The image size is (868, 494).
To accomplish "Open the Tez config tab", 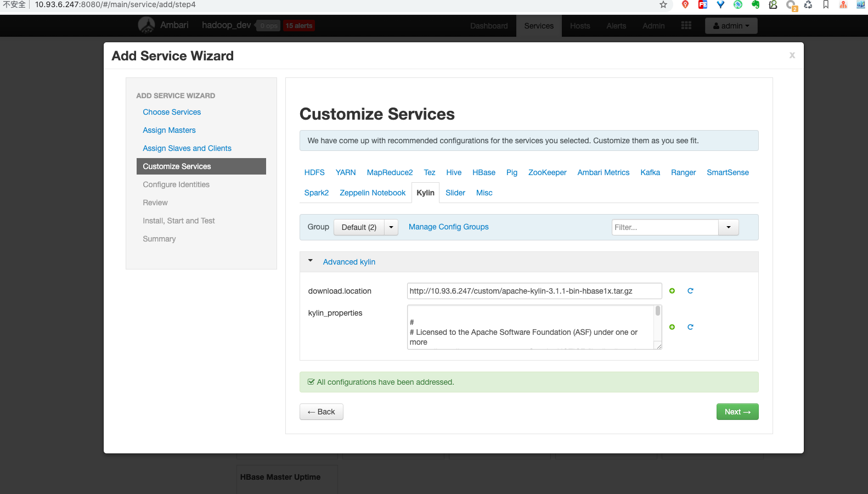I will pos(429,172).
